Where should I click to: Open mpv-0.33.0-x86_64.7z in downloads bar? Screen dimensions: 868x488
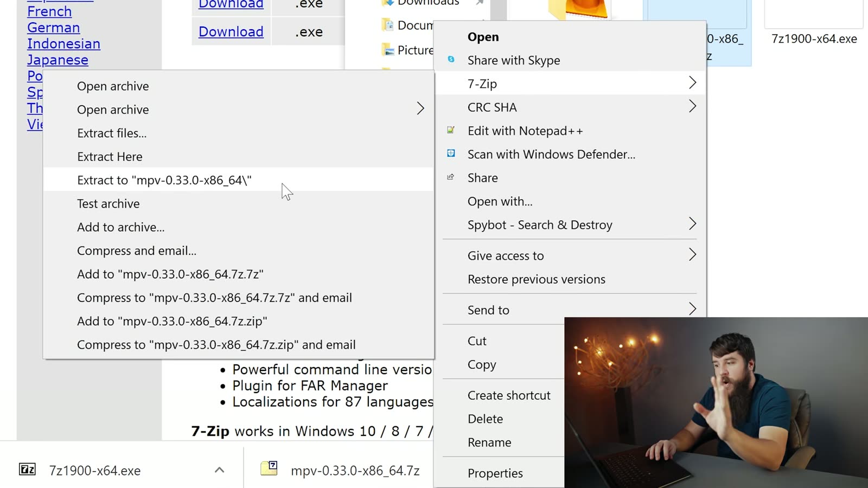tap(355, 471)
